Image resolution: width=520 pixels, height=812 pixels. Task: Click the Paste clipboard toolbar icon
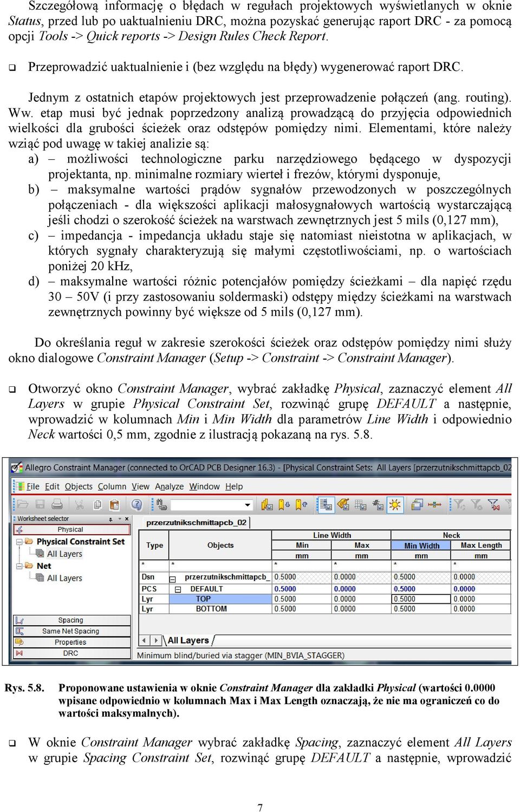point(114,504)
